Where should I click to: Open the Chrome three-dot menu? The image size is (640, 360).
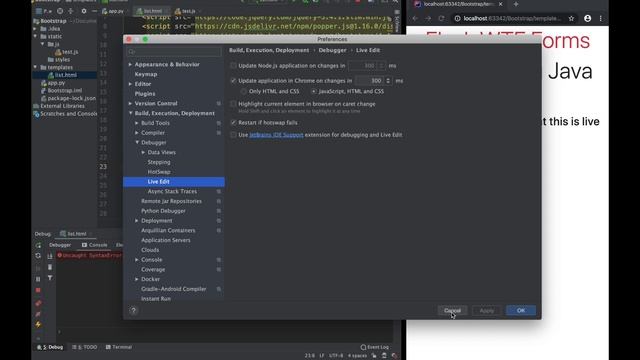(600, 18)
